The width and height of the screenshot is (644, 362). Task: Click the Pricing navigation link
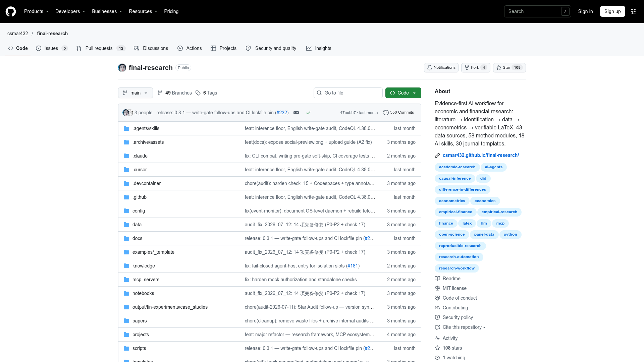(171, 11)
